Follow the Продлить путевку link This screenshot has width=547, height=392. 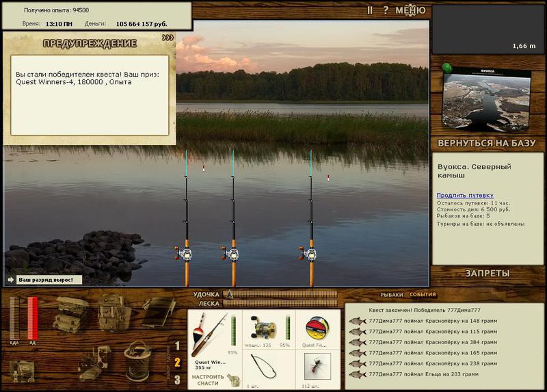[465, 195]
